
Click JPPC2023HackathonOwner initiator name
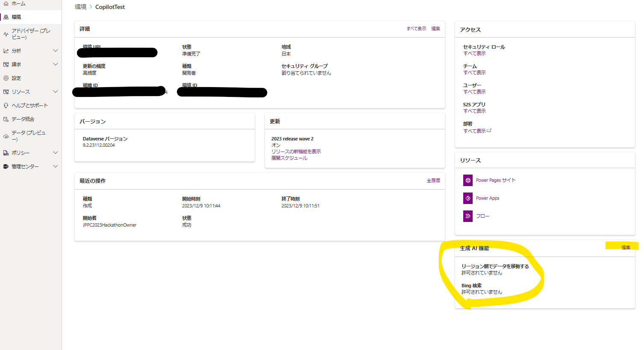tap(109, 225)
